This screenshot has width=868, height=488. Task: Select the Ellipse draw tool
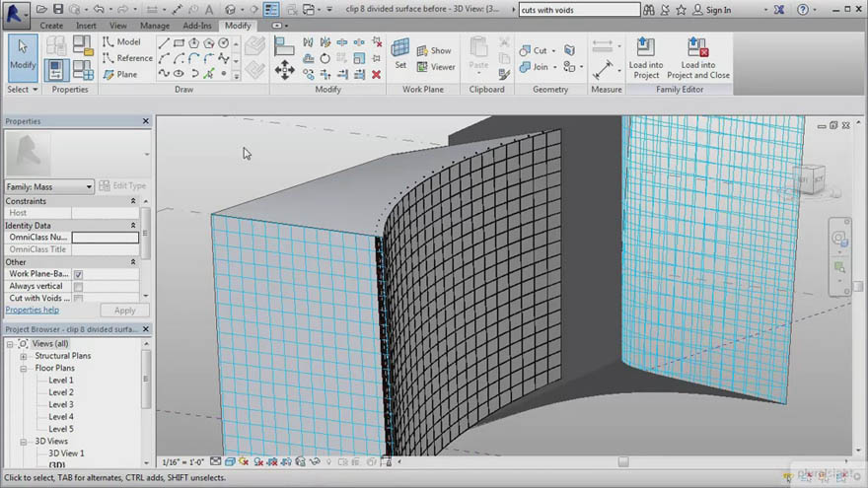(179, 73)
